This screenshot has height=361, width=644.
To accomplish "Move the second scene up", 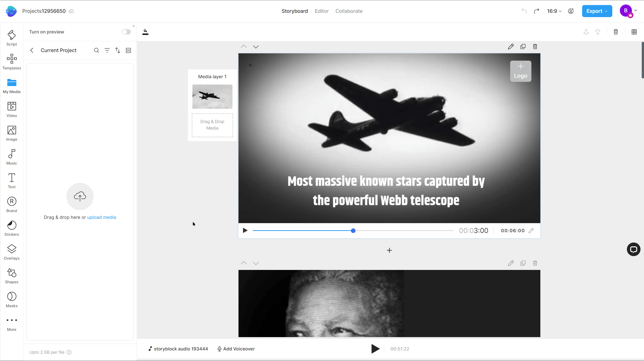I will pos(244,263).
